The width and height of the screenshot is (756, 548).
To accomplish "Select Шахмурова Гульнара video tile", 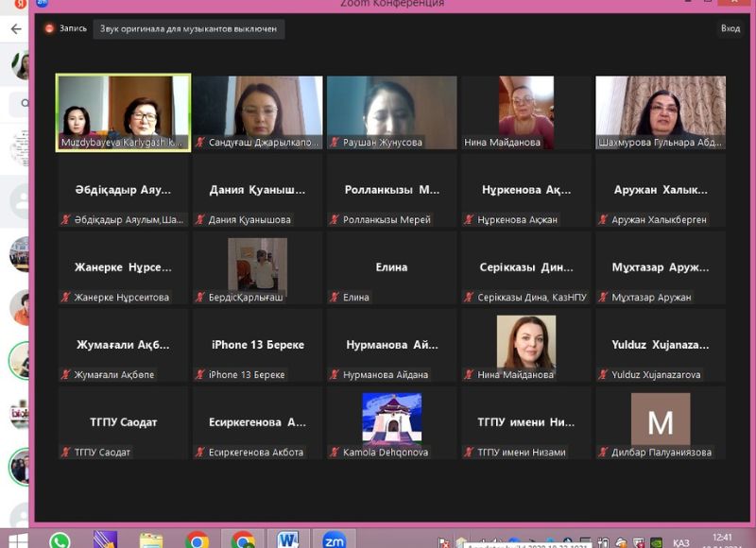I will (661, 112).
